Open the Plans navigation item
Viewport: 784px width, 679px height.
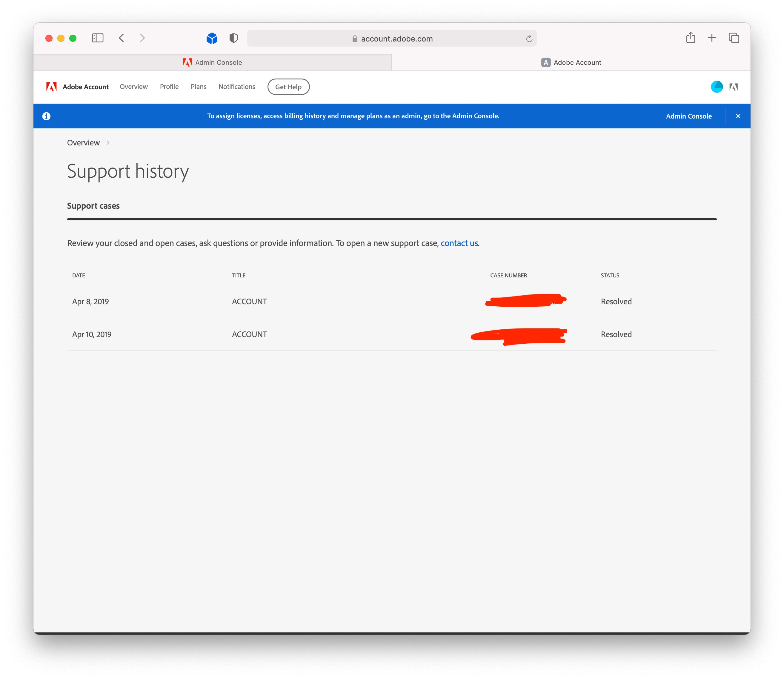(199, 87)
